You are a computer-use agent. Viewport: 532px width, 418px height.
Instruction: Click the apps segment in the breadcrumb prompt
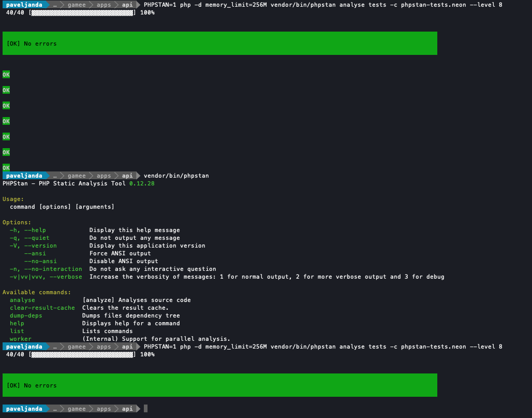(103, 4)
